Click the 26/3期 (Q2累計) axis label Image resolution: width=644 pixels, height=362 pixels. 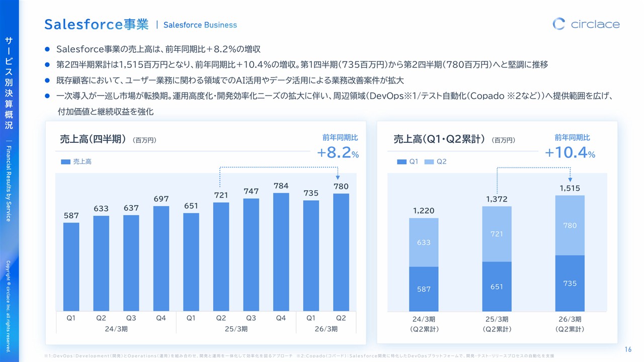click(x=570, y=324)
